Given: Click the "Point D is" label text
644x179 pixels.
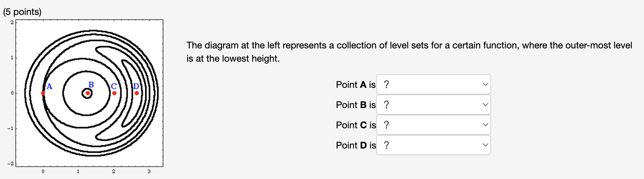Looking at the screenshot, I should [356, 145].
